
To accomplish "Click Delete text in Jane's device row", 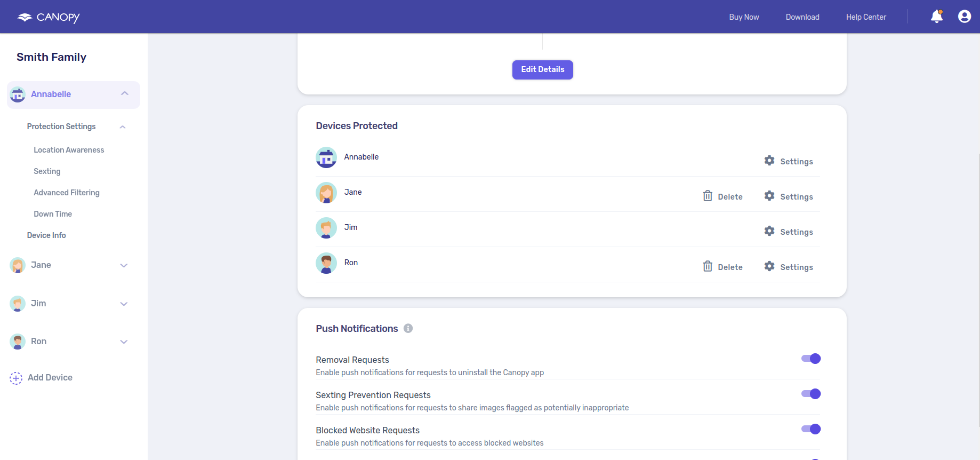I will pyautogui.click(x=730, y=197).
